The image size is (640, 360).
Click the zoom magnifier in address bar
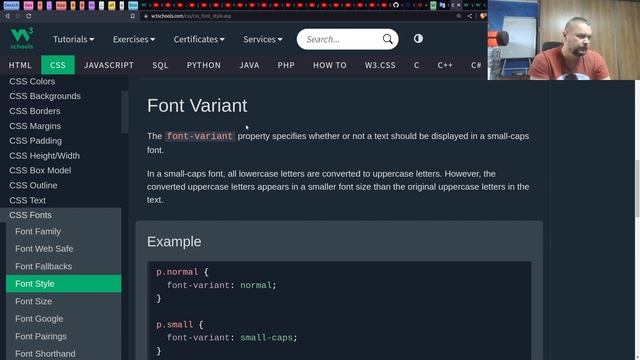459,16
